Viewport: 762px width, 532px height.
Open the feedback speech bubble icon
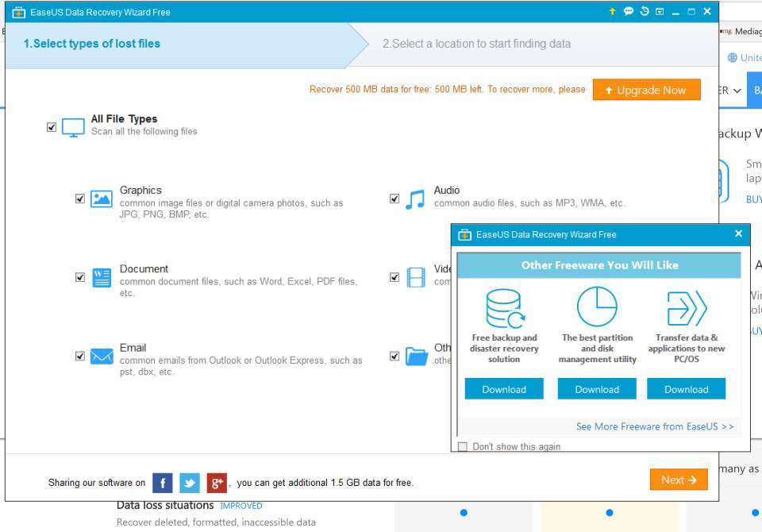(629, 11)
